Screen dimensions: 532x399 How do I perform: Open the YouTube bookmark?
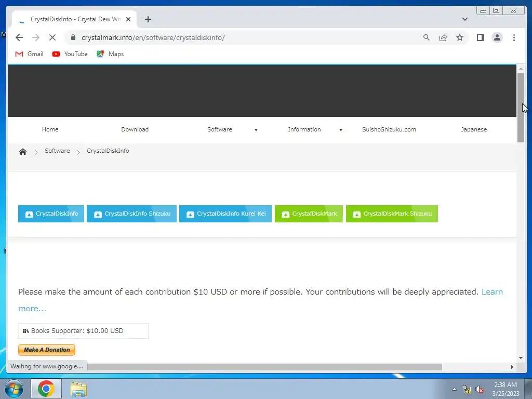70,54
